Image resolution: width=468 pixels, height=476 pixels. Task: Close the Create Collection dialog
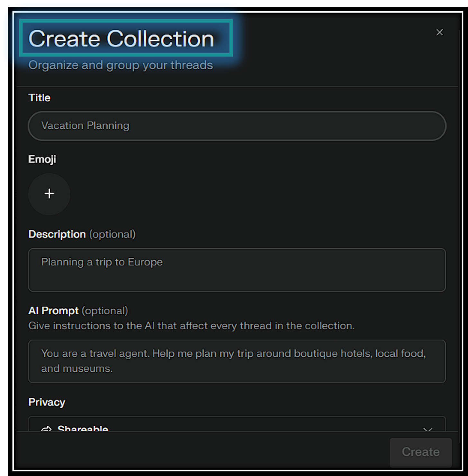(439, 32)
